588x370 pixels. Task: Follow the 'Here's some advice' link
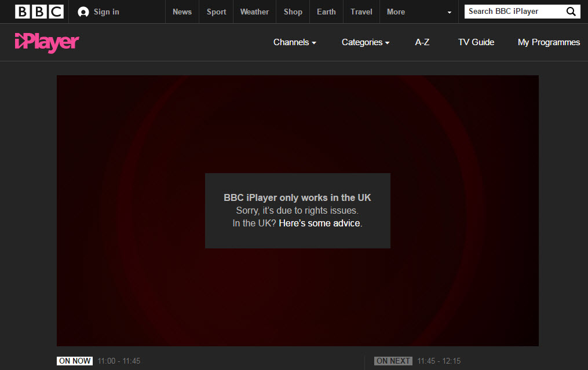pos(320,223)
